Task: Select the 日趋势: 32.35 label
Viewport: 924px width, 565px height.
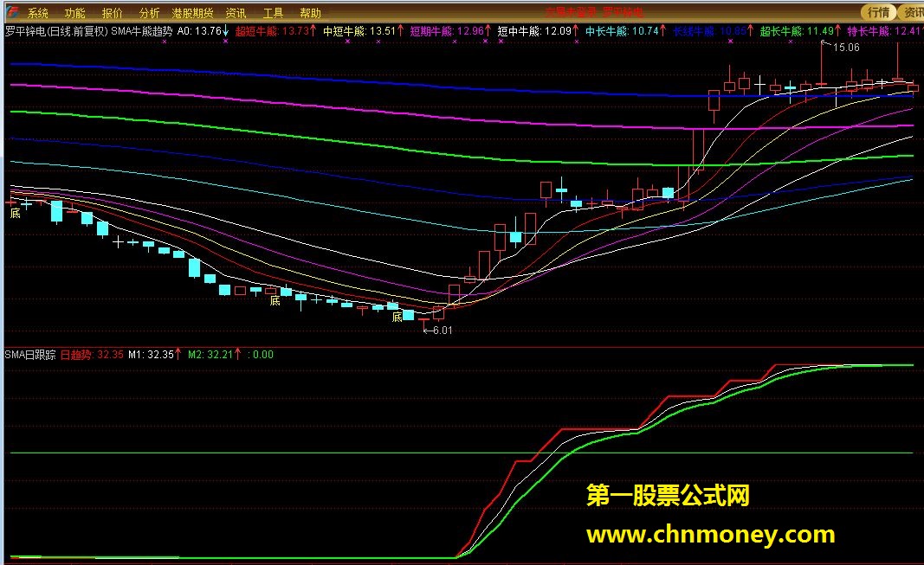Action: [92, 355]
